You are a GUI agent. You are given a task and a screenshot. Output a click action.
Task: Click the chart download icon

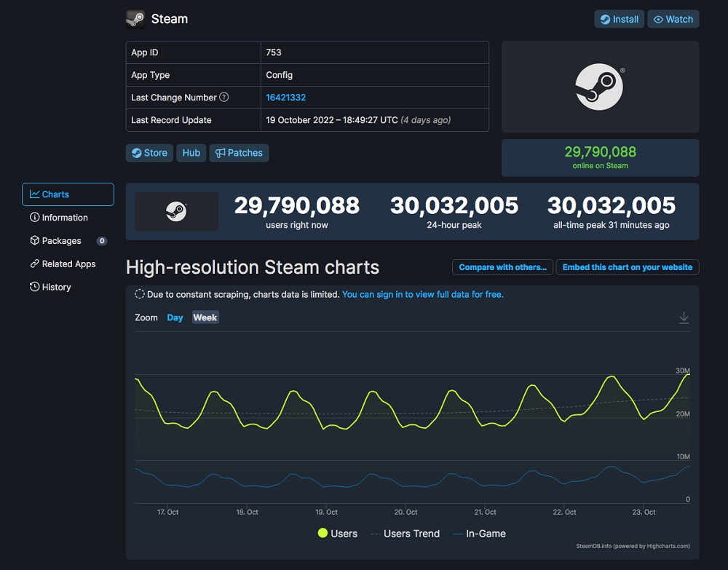pos(684,317)
